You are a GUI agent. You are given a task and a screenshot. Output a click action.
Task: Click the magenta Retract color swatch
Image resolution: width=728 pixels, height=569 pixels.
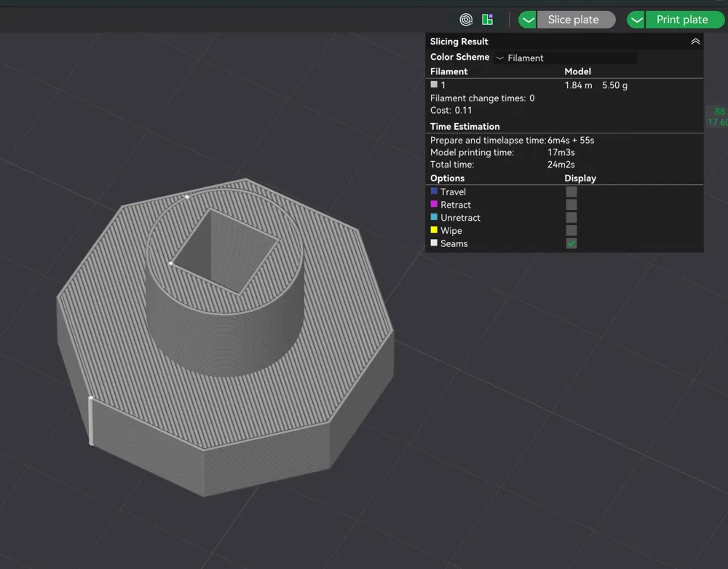click(x=434, y=204)
